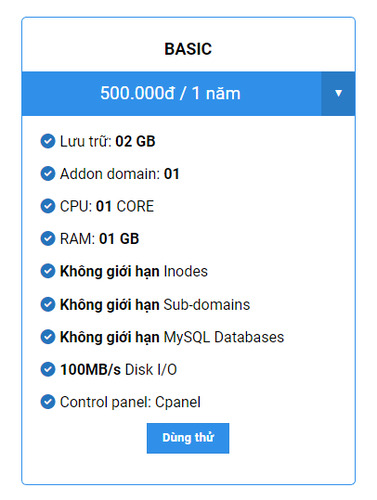Click the checkmark icon next to Addon domain
The image size is (377, 500).
pos(48,174)
